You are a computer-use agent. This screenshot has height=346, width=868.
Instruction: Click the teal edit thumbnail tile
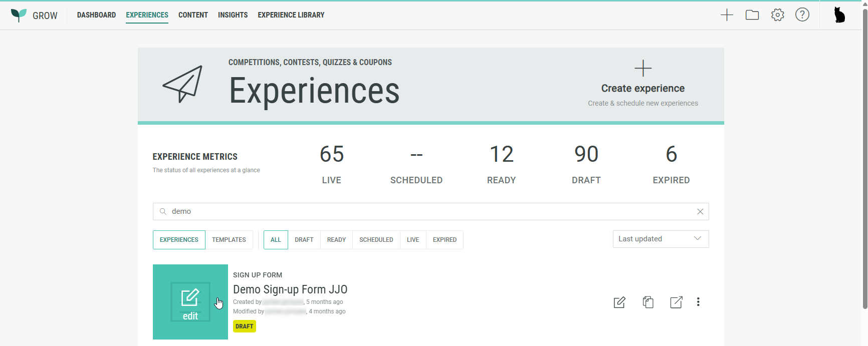(190, 302)
